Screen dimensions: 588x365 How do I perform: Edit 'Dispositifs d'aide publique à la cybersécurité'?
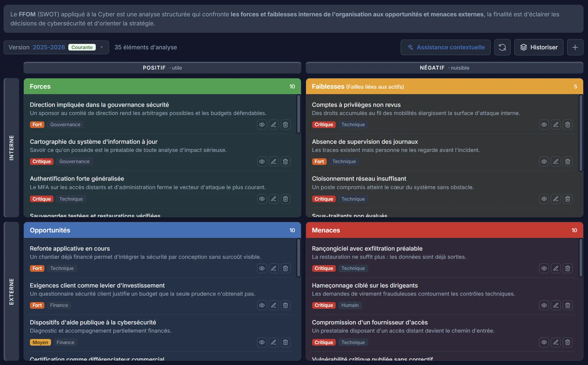pos(274,342)
